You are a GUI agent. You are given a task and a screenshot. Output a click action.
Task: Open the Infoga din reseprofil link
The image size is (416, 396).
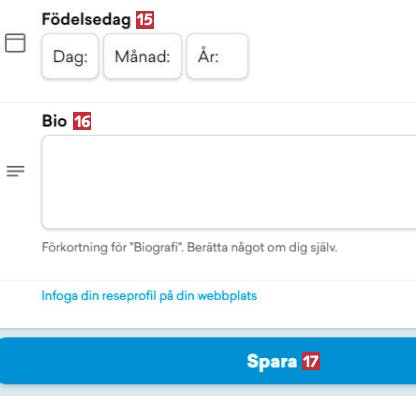click(x=149, y=296)
